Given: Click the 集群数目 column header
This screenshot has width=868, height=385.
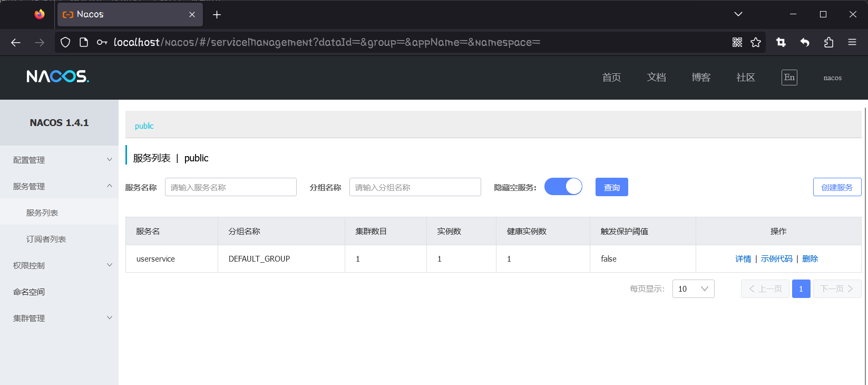Looking at the screenshot, I should [x=386, y=231].
